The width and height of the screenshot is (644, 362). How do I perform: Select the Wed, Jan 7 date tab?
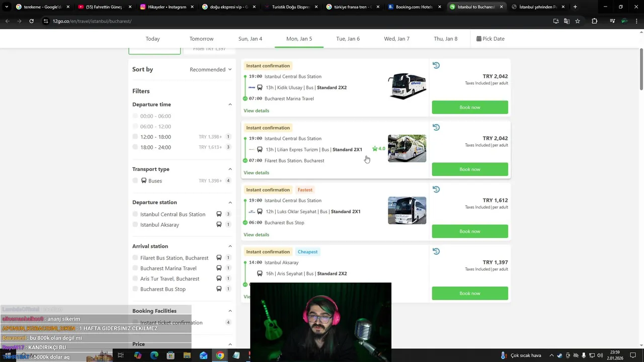[396, 39]
